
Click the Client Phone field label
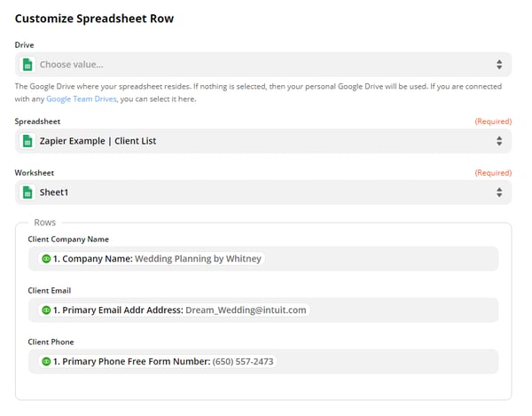(x=51, y=342)
